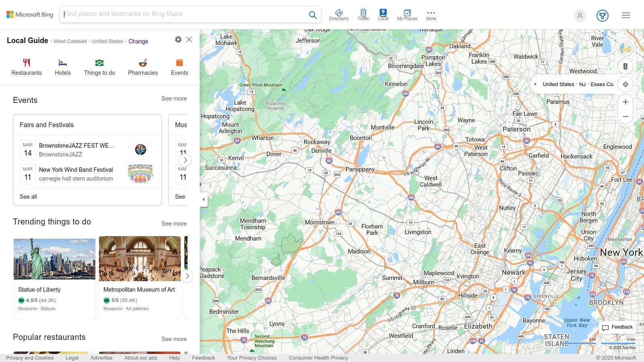The height and width of the screenshot is (362, 644).
Task: Click United States in breadcrumb
Action: pyautogui.click(x=558, y=84)
